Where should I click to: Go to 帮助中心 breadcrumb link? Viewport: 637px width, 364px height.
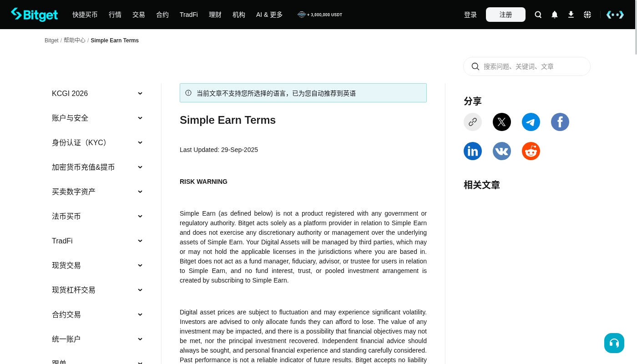75,40
